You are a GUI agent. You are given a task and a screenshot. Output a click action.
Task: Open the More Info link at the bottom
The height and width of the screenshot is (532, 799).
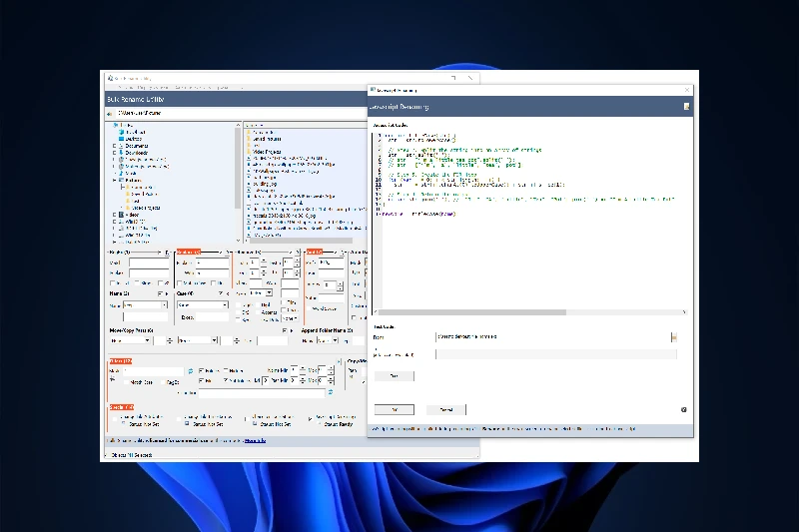255,441
